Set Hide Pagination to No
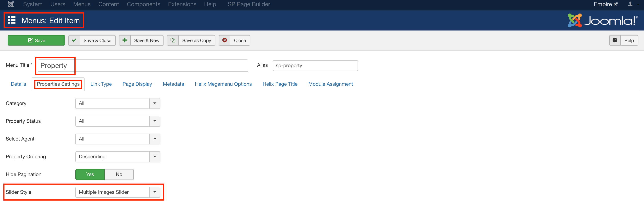The width and height of the screenshot is (644, 205). 119,174
